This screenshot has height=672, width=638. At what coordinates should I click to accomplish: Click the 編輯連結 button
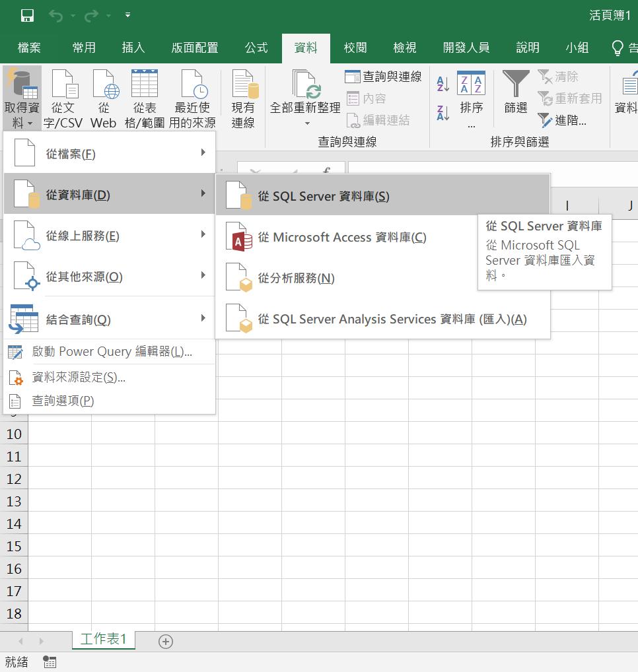(378, 120)
